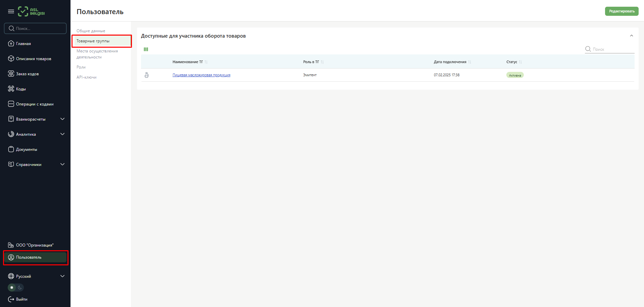Click the product group bottle icon

tap(147, 75)
